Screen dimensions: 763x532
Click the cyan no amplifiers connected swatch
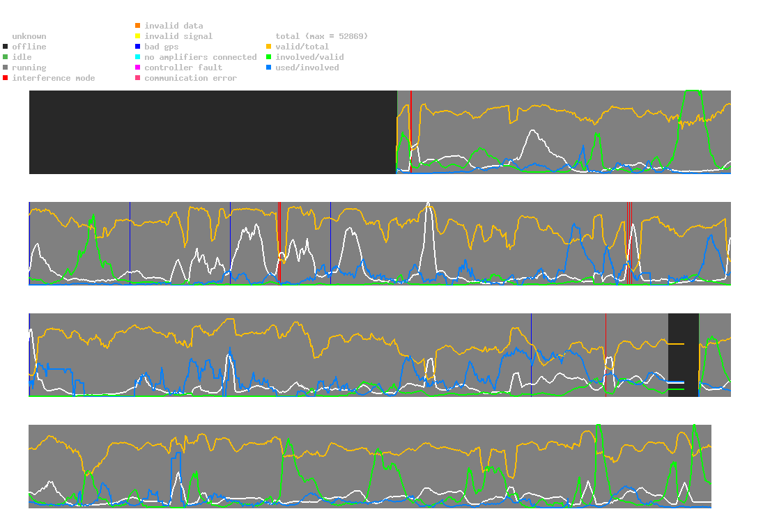[138, 57]
